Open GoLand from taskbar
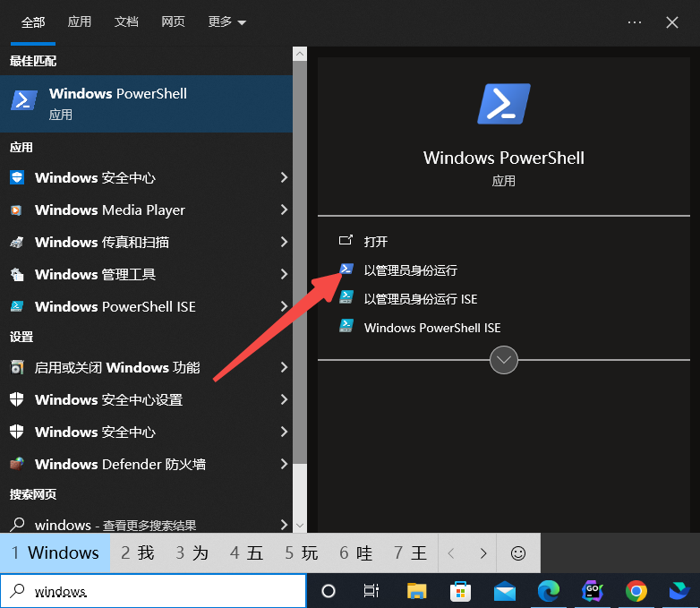Screen dimensions: 700x608 (593, 591)
